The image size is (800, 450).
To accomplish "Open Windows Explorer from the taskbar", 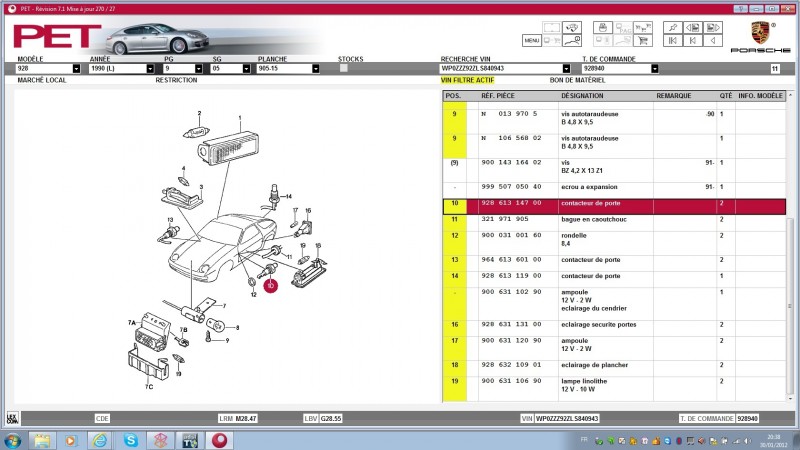I will [42, 440].
